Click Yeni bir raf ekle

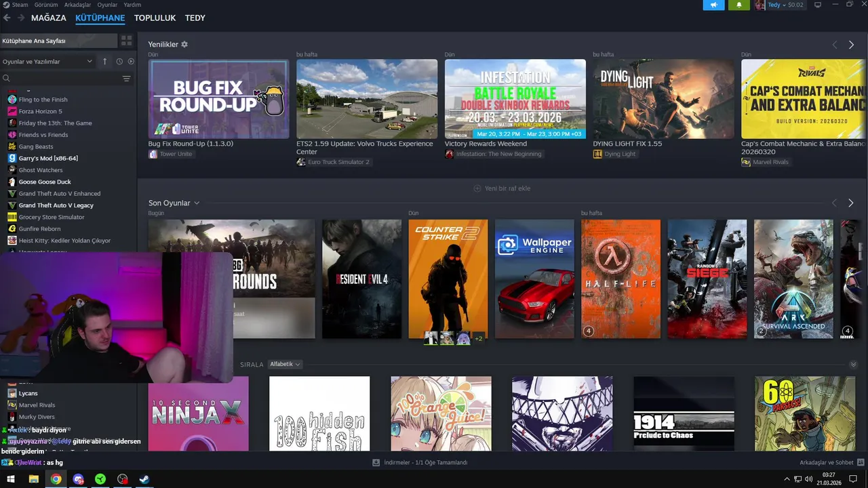(502, 188)
